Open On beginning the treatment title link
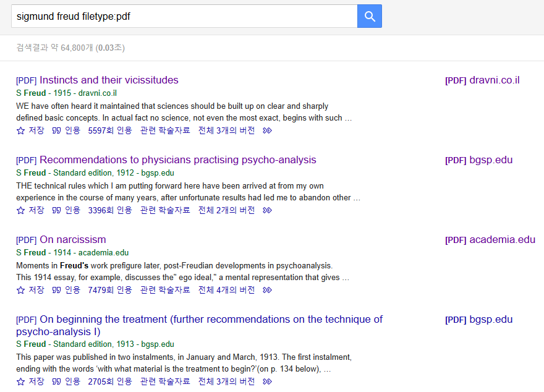Screen dimensions: 544x392 (x=199, y=325)
